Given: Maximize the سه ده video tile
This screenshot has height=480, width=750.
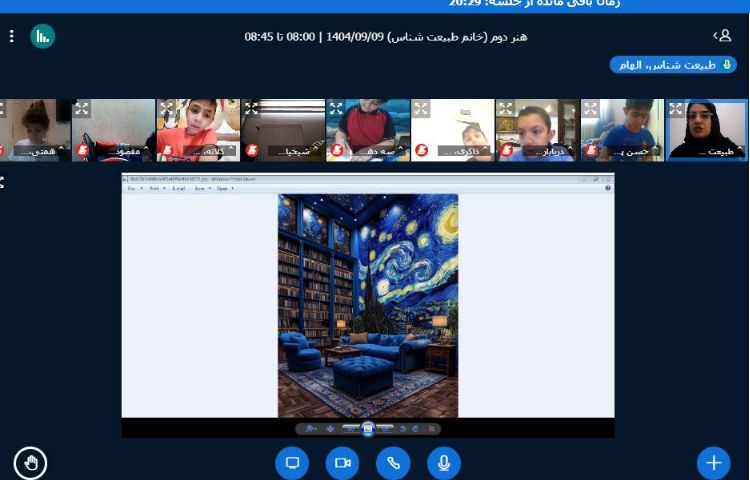Looking at the screenshot, I should (x=336, y=109).
